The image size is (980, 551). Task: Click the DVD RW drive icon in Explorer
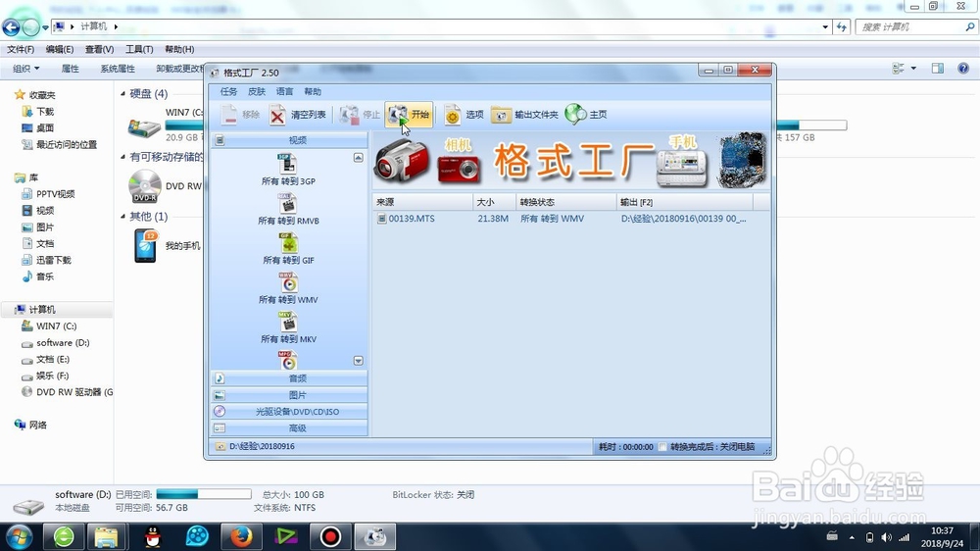145,185
